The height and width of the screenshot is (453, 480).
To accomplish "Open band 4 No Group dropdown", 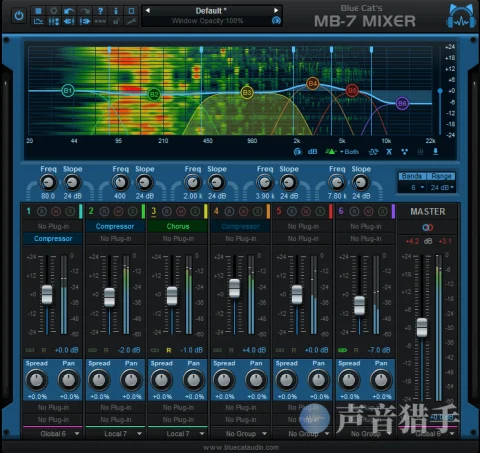I will click(241, 434).
